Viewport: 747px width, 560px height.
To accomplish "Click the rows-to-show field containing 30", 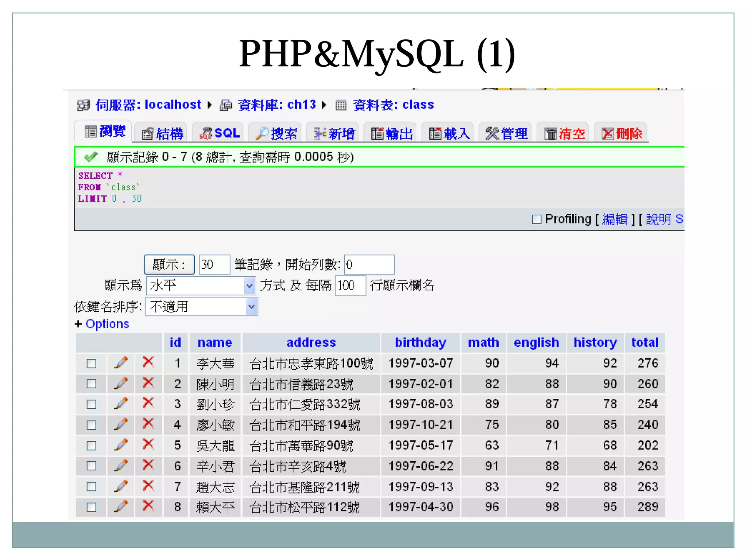I will coord(214,265).
